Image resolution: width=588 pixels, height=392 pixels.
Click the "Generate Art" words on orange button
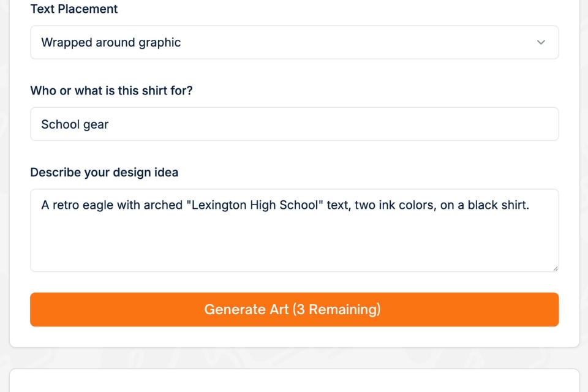[246, 309]
